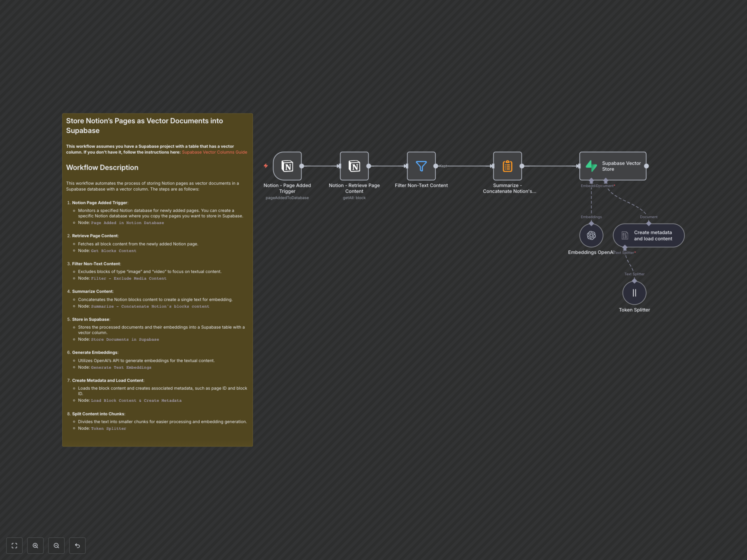The width and height of the screenshot is (747, 560).
Task: Reset the canvas zoom level
Action: click(77, 545)
